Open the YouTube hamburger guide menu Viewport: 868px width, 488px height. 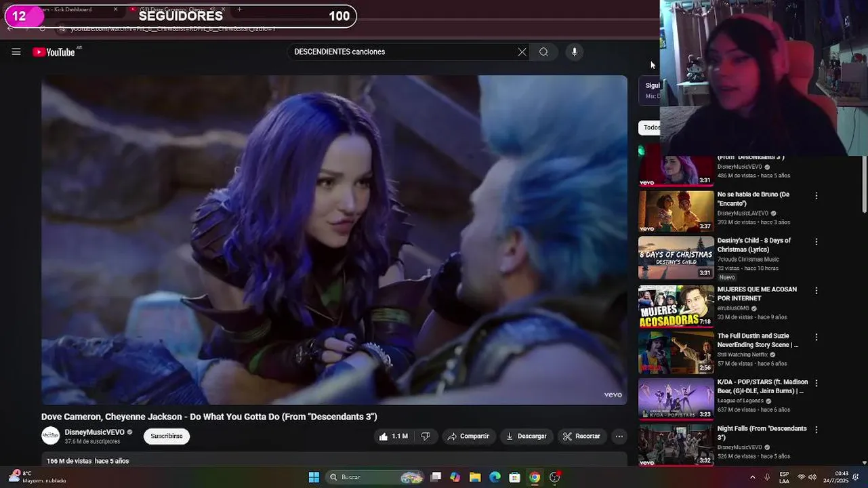click(16, 52)
